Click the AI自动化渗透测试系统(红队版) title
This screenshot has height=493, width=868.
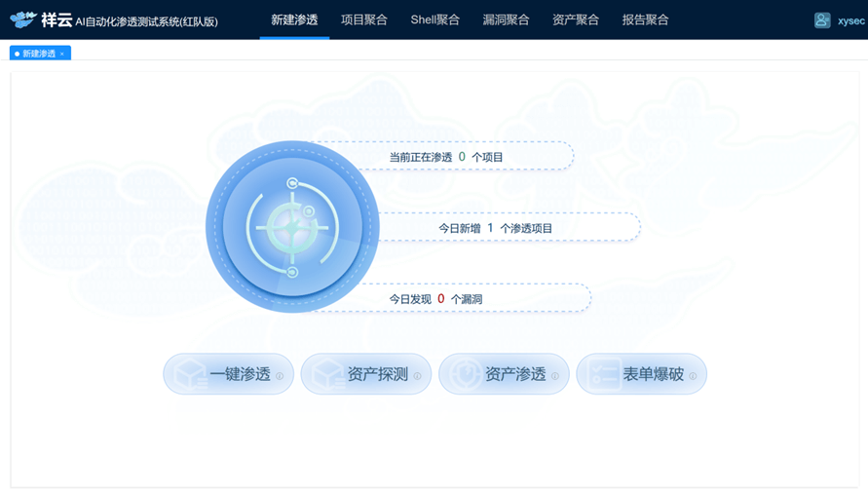(x=147, y=21)
